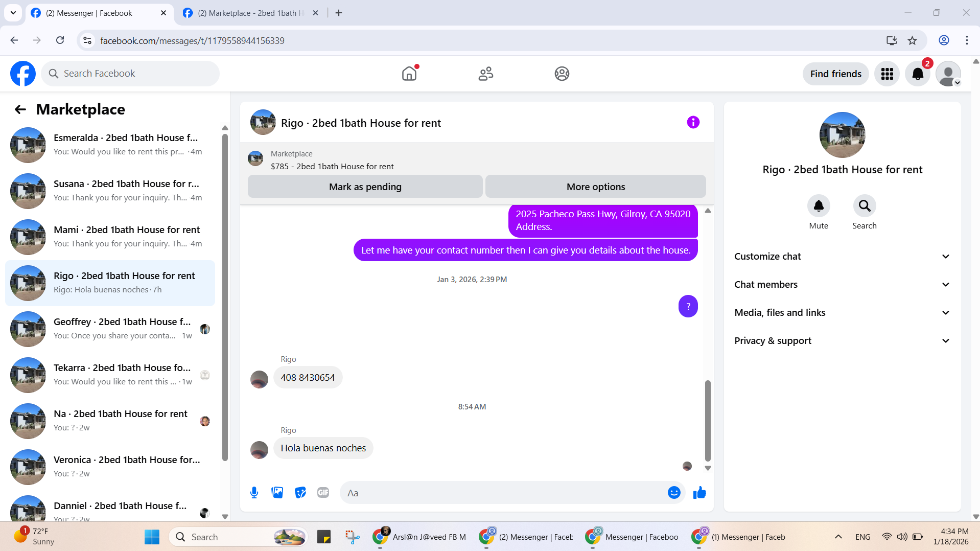Reload the page in Chrome
This screenshot has height=551, width=980.
(x=60, y=40)
